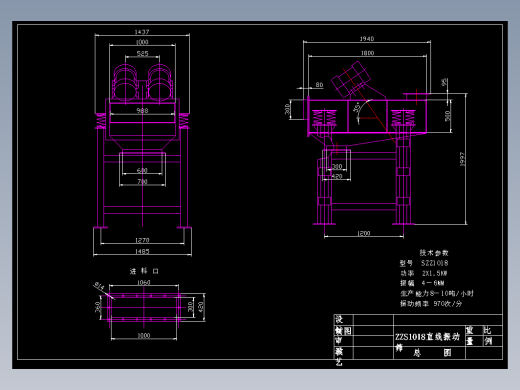Click the 型号 SZZ1018 line
This screenshot has height=390, width=520.
424,263
